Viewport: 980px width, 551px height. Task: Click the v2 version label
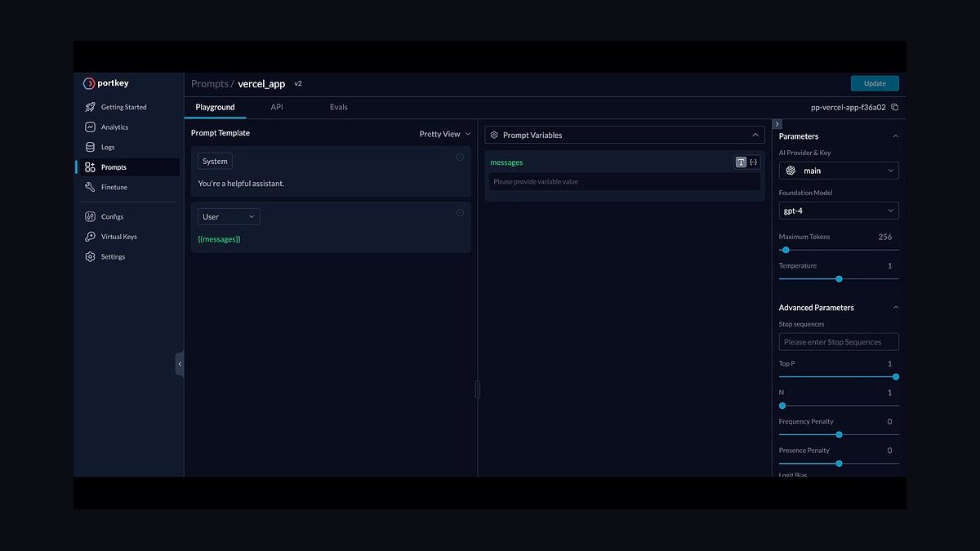[x=298, y=83]
